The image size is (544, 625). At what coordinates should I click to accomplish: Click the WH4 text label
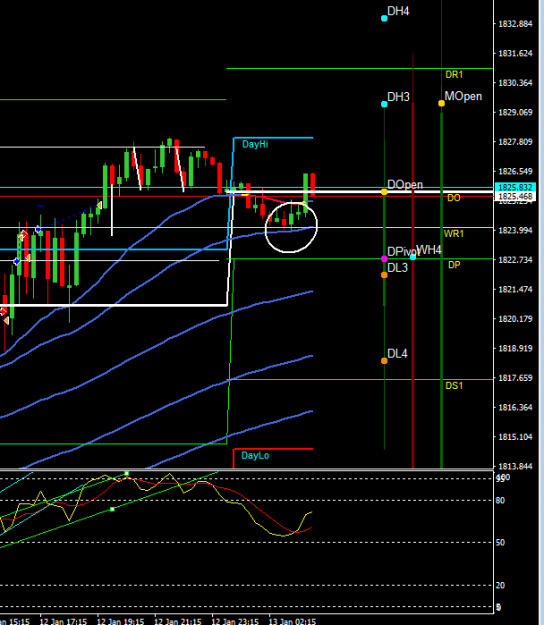point(429,250)
